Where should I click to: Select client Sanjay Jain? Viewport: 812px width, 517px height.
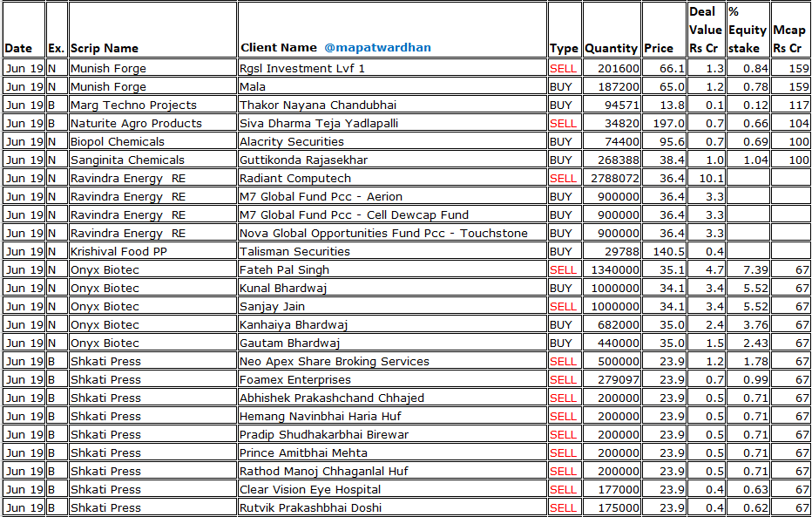coord(272,306)
